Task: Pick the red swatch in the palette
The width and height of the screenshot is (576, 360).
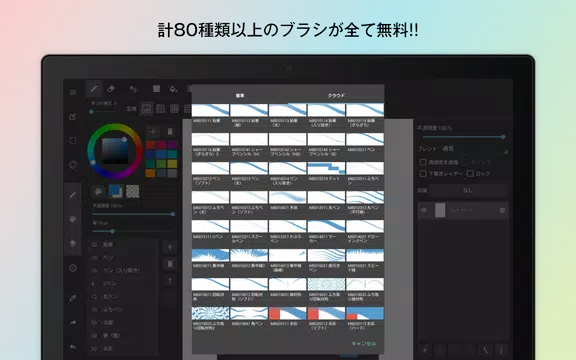Action: 151,144
